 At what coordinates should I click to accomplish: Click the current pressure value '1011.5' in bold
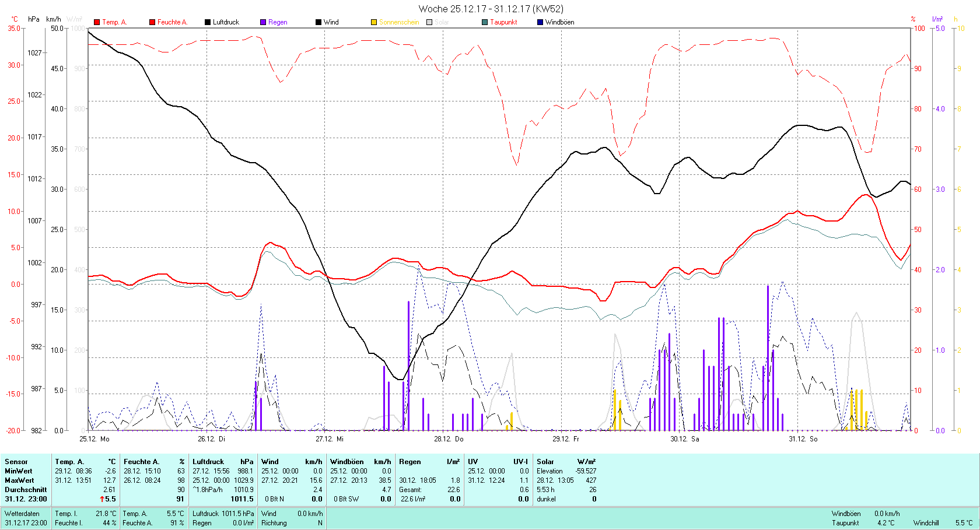(242, 499)
